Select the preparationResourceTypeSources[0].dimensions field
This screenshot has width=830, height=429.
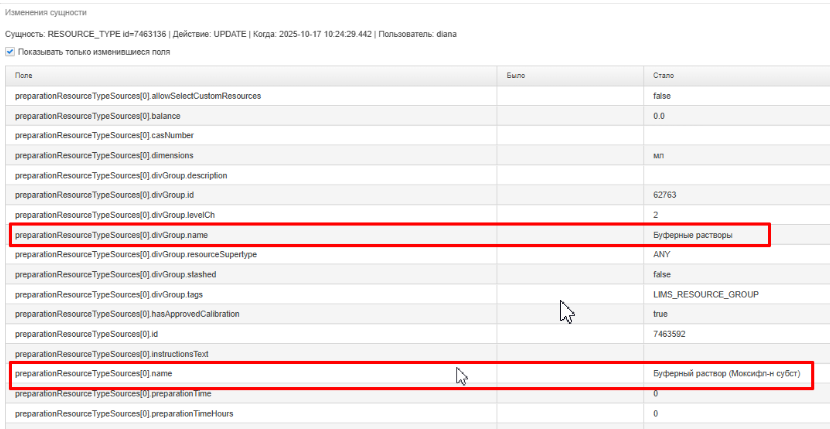point(104,155)
